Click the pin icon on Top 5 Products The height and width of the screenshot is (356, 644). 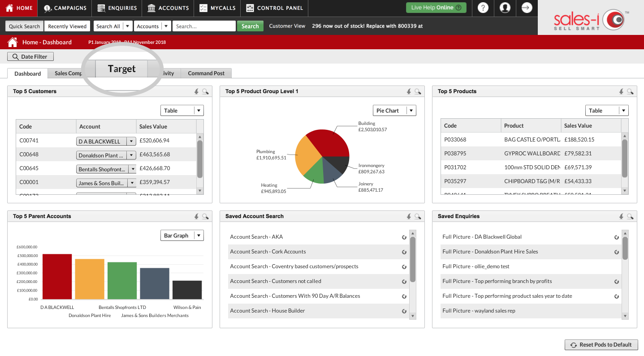[x=621, y=91]
